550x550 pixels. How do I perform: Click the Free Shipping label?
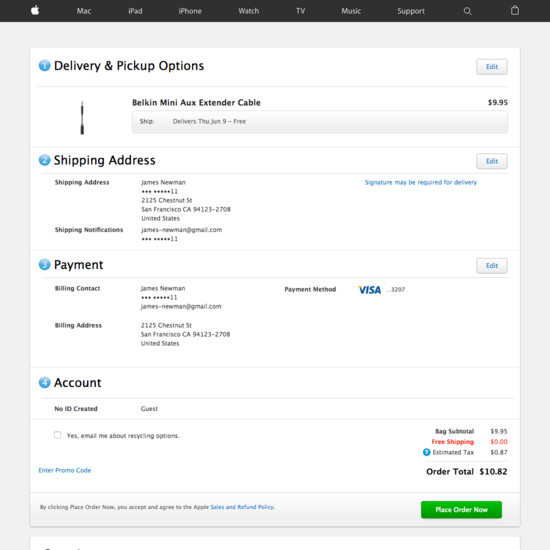click(452, 442)
